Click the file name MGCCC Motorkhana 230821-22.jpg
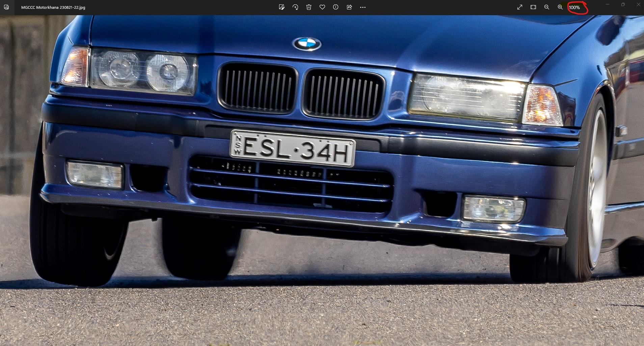 click(53, 7)
